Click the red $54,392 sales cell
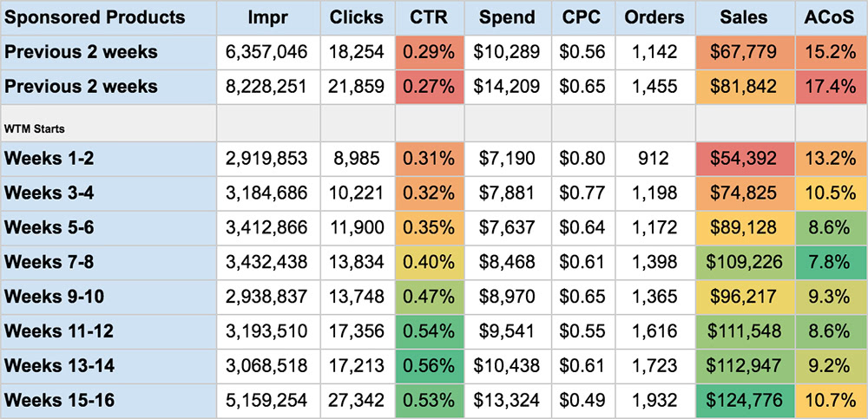 (744, 159)
